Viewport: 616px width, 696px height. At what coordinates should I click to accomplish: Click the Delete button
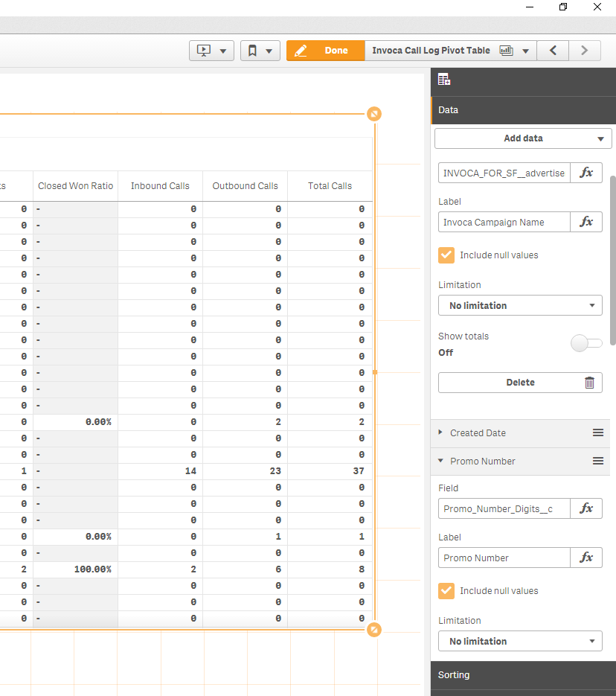click(x=520, y=382)
